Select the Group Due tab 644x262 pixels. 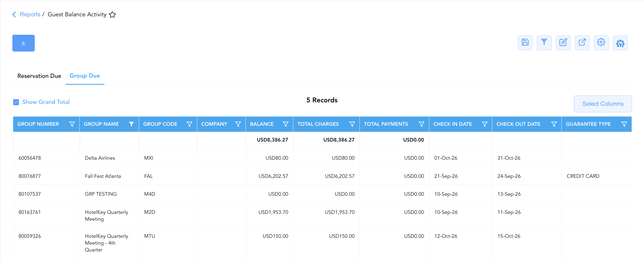click(x=85, y=76)
